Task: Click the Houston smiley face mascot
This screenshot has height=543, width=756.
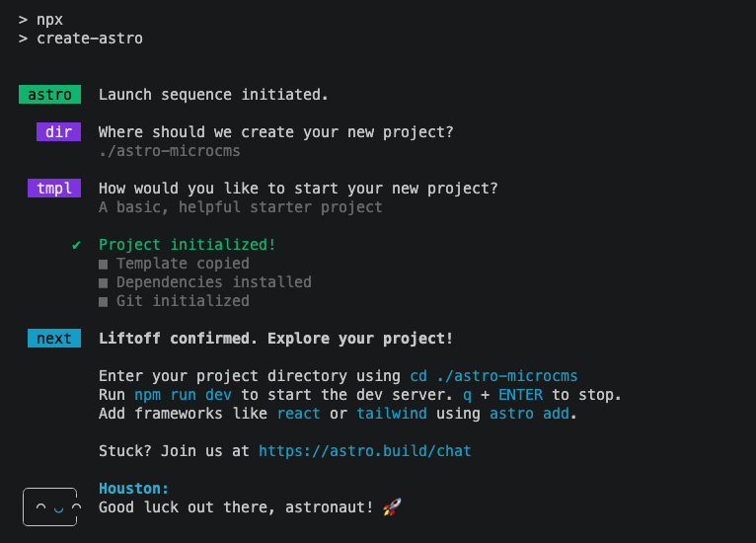Action: coord(50,506)
